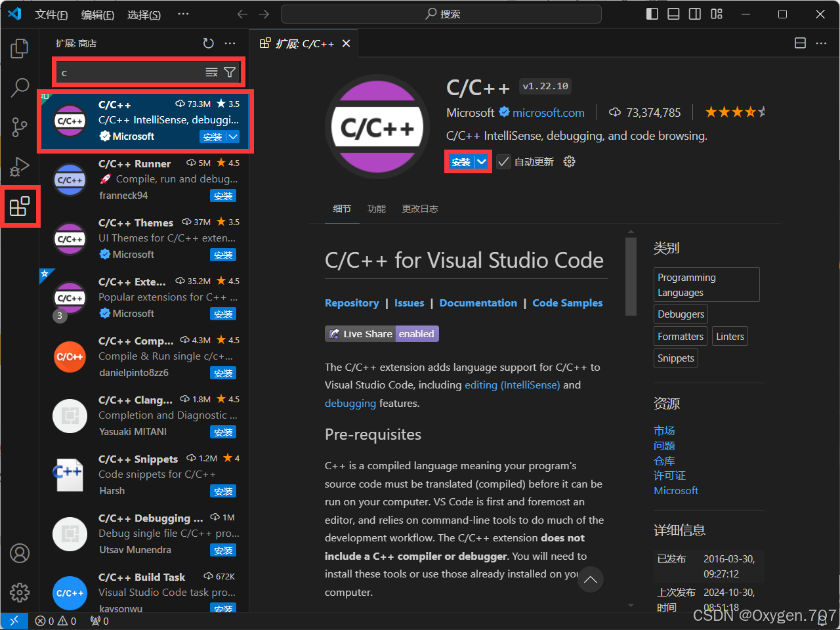Install C/C++ Clang Command Adapter
Viewport: 840px width, 630px height.
point(223,432)
